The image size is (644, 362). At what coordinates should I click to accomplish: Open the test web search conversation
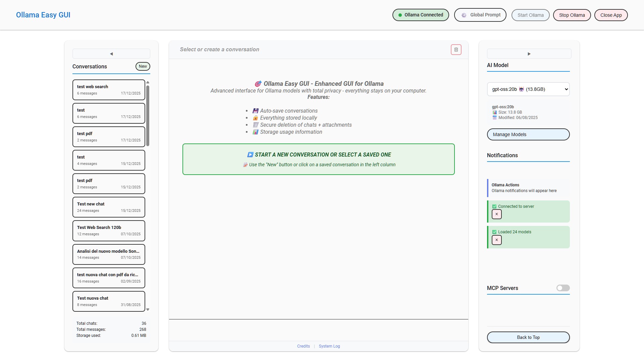(x=109, y=90)
